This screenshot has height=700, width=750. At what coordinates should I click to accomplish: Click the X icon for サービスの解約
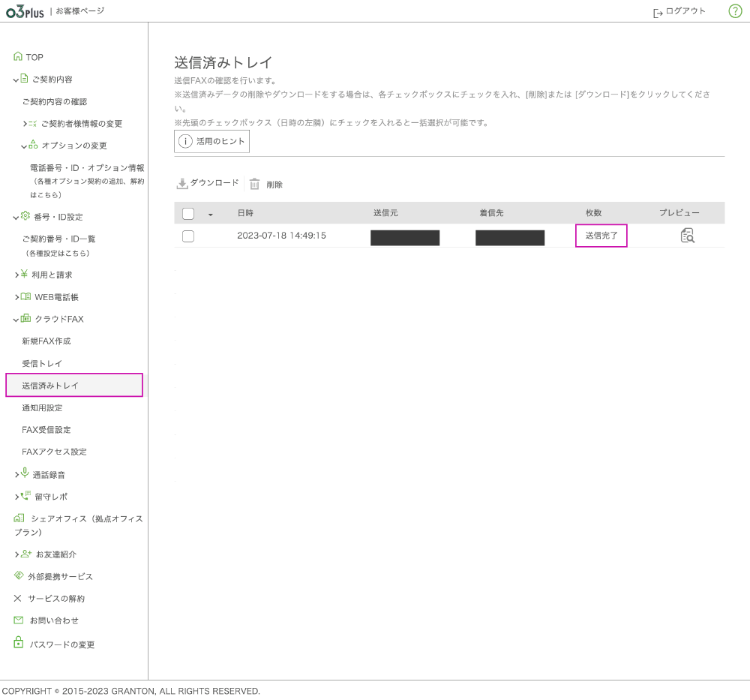point(18,598)
